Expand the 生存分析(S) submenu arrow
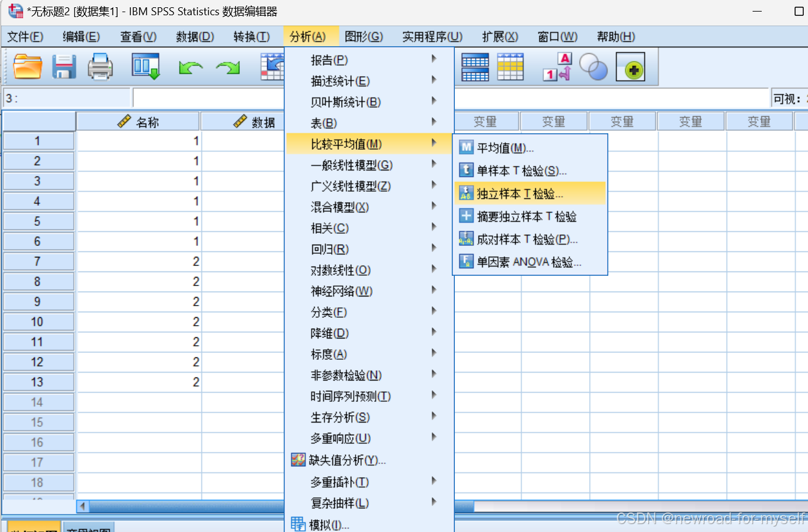The height and width of the screenshot is (532, 808). click(x=434, y=416)
